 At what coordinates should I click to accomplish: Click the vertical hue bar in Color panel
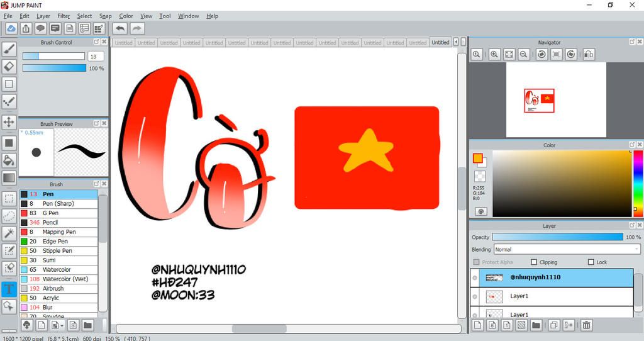point(638,183)
